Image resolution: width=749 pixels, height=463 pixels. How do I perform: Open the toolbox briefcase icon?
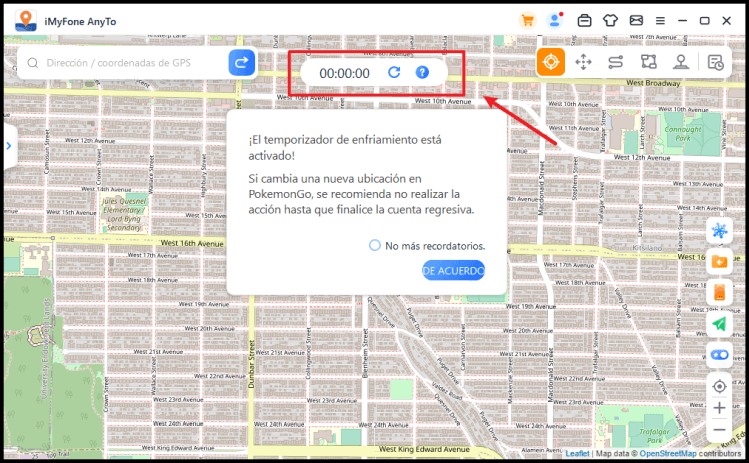[x=584, y=21]
